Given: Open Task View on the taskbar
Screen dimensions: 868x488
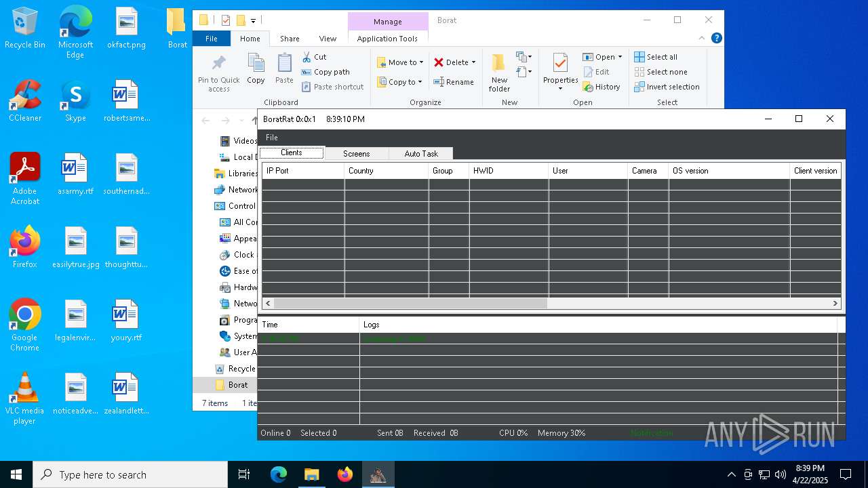Looking at the screenshot, I should 244,474.
